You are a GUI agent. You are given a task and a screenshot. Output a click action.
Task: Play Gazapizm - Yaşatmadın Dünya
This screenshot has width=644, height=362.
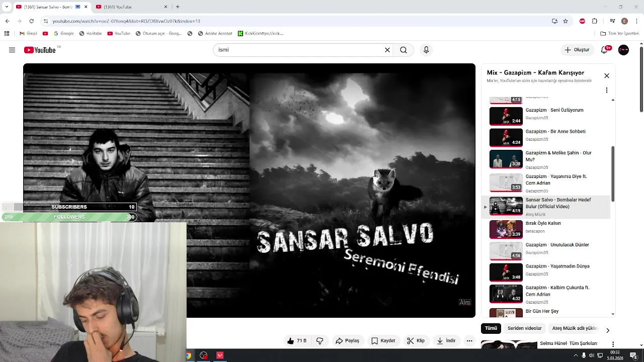pyautogui.click(x=546, y=271)
